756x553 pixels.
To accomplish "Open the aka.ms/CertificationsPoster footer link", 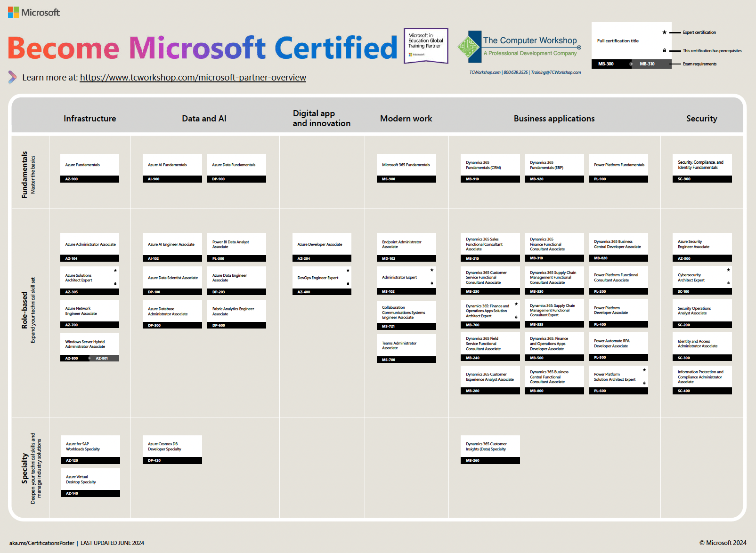I will tap(42, 543).
